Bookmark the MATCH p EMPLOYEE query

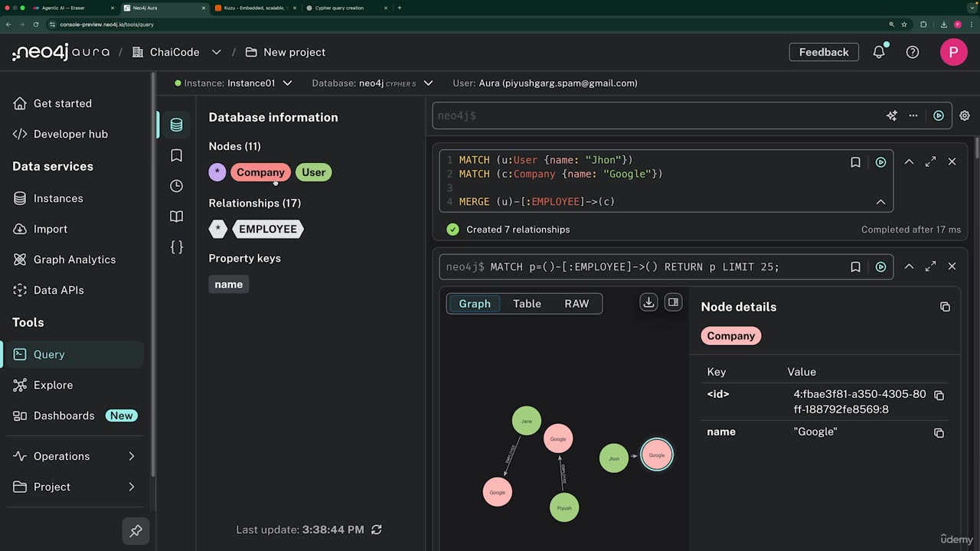[855, 267]
